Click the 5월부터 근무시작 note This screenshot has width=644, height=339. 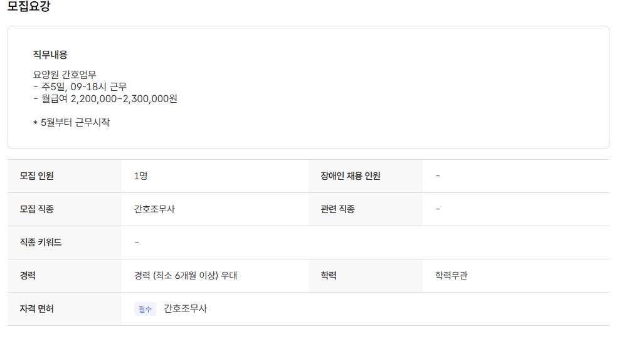[71, 122]
